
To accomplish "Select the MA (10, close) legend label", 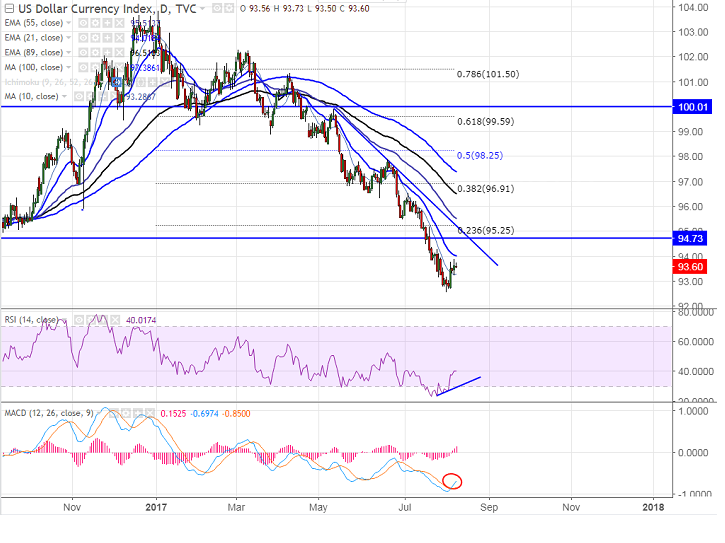I will pos(31,97).
